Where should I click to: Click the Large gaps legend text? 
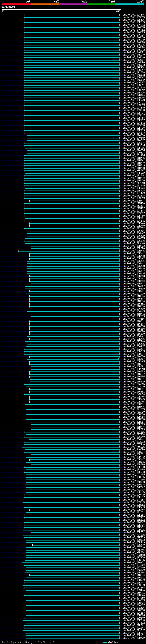click(10, 642)
